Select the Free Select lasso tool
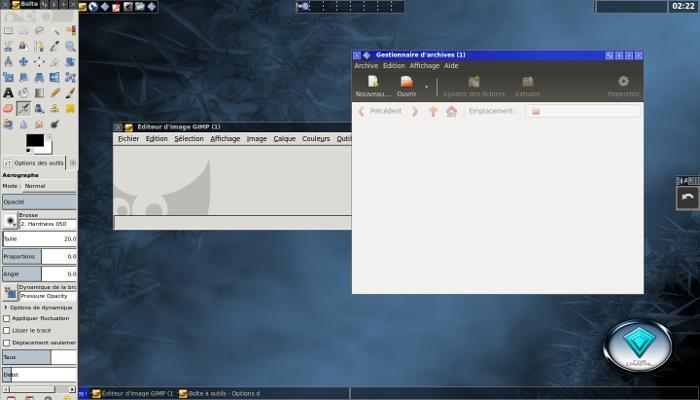Image resolution: width=700 pixels, height=400 pixels. click(x=39, y=31)
